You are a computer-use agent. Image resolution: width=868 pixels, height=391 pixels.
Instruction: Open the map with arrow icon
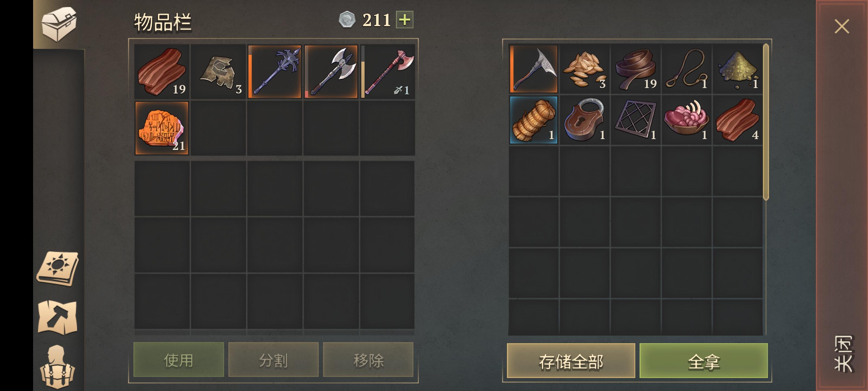click(58, 317)
